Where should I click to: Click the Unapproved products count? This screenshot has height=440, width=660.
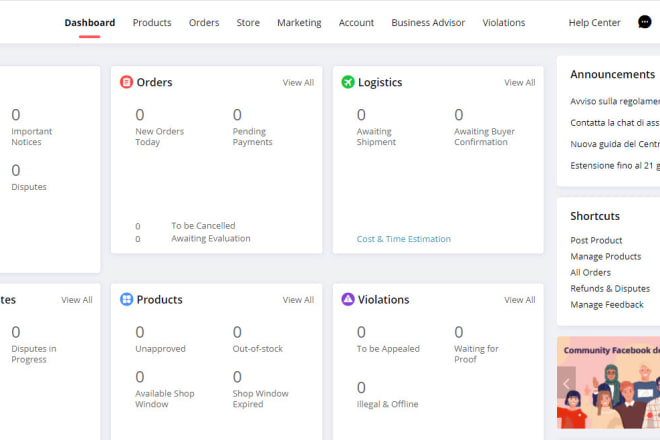point(140,332)
